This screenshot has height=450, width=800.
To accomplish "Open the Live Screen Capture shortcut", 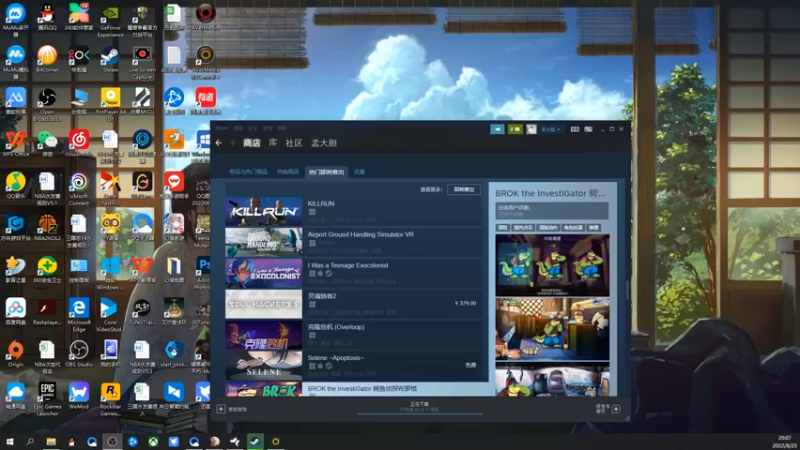I will click(x=142, y=63).
